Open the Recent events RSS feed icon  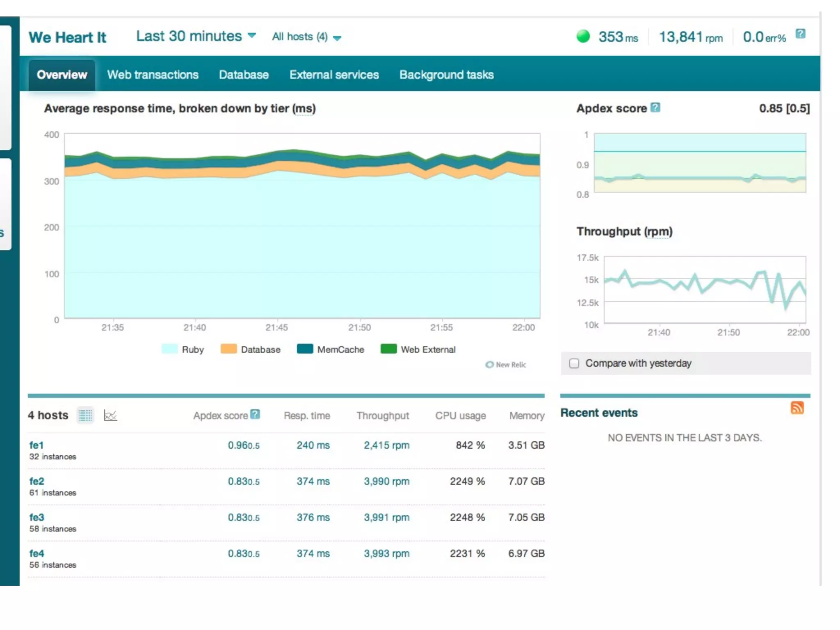click(797, 408)
